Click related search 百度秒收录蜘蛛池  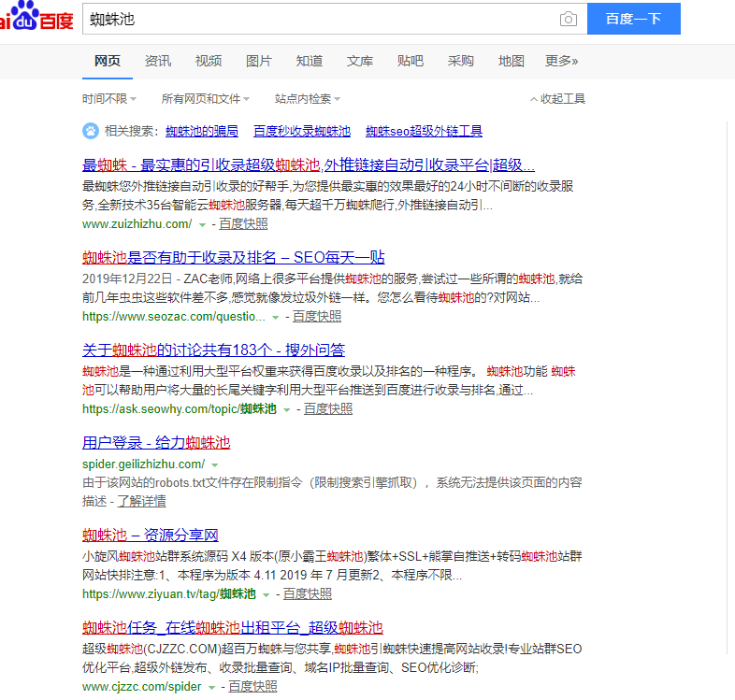(302, 131)
